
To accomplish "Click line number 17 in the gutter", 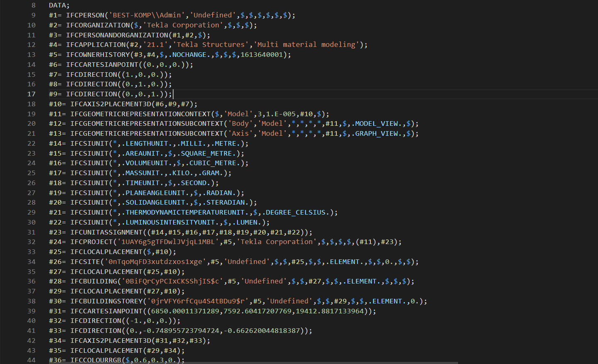I will tap(32, 94).
